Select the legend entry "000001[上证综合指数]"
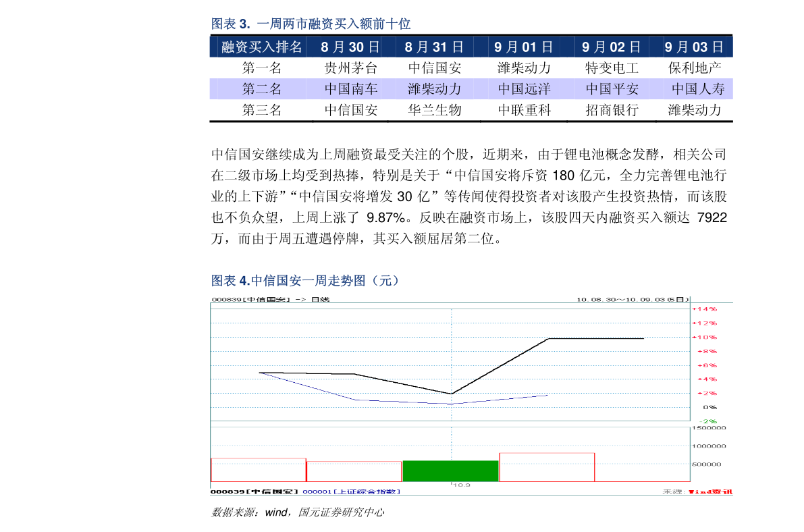This screenshot has width=804, height=532. (351, 491)
